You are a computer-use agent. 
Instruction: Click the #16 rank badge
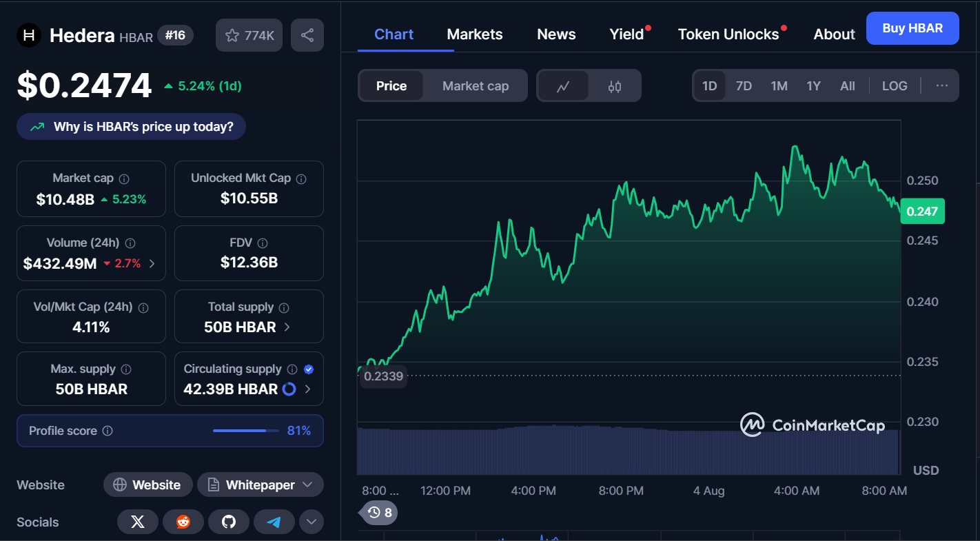click(176, 35)
